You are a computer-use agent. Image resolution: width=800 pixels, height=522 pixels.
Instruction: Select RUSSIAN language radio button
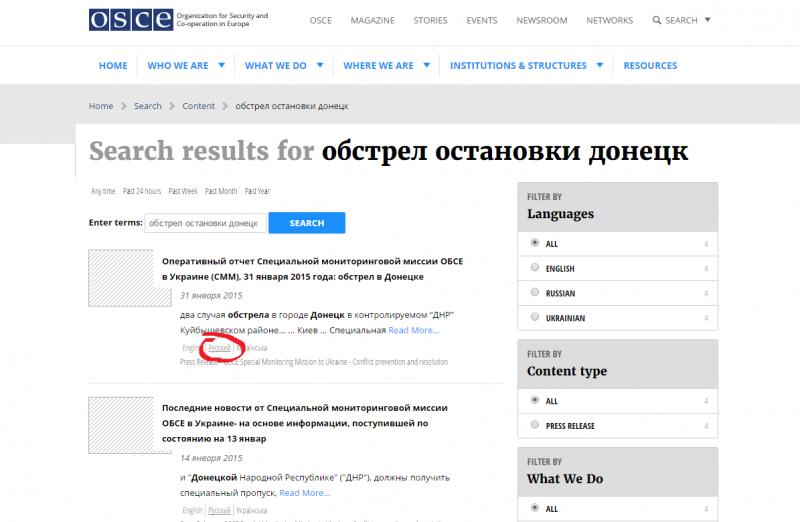coord(535,292)
